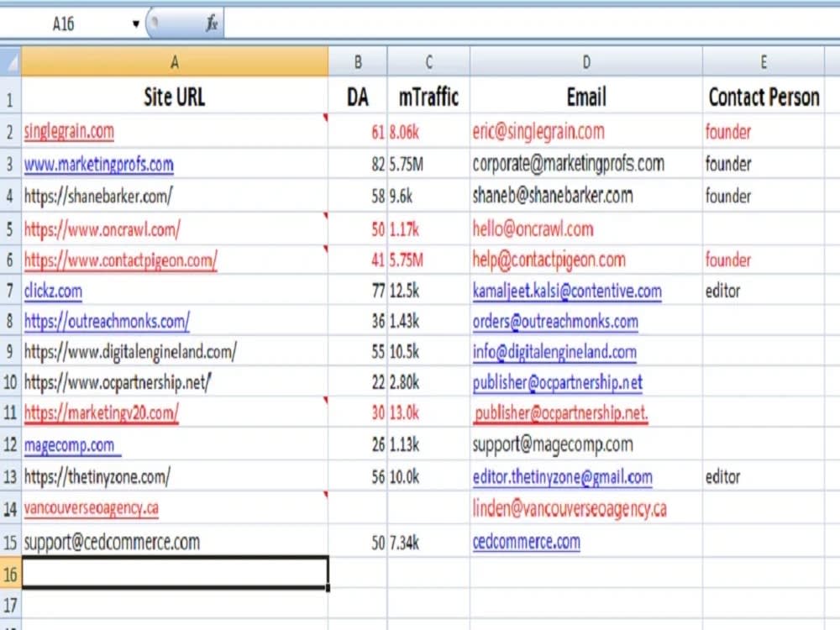This screenshot has height=630, width=840.
Task: Select row 7 header
Action: [11, 291]
